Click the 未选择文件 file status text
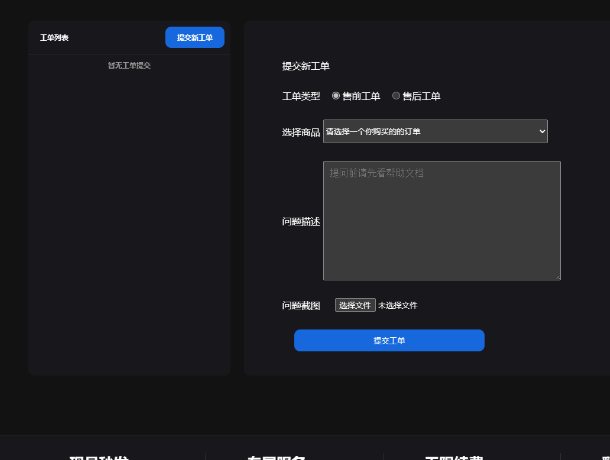Image resolution: width=610 pixels, height=460 pixels. pyautogui.click(x=398, y=305)
